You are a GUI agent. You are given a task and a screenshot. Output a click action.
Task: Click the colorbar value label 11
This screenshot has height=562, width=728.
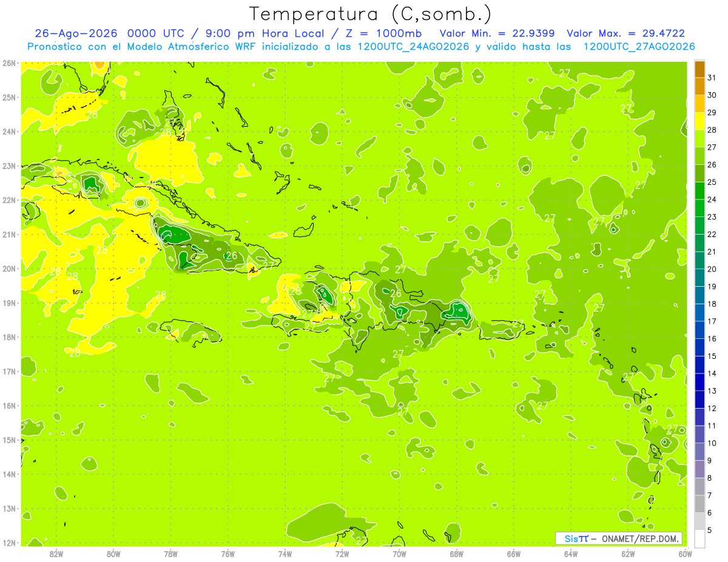[x=712, y=426]
